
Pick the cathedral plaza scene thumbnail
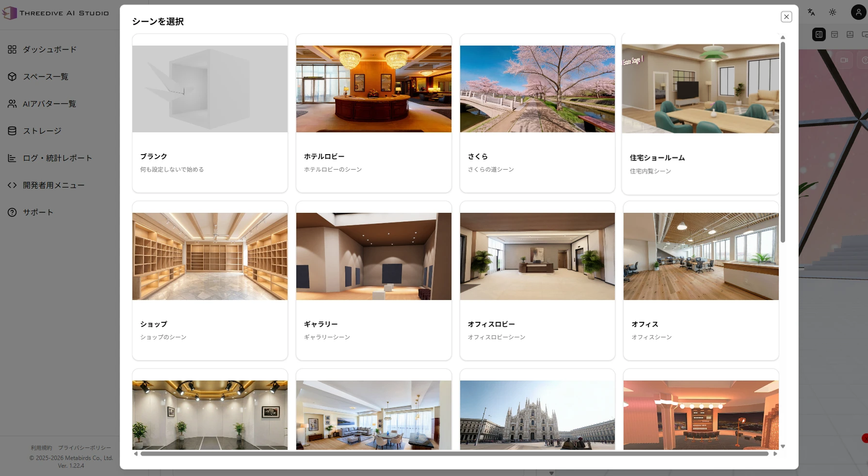(x=537, y=415)
